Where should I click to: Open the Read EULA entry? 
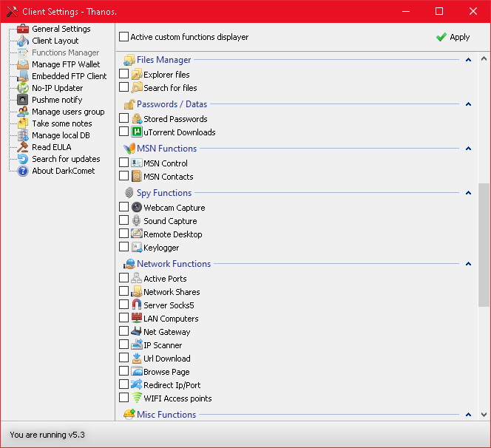click(x=51, y=147)
